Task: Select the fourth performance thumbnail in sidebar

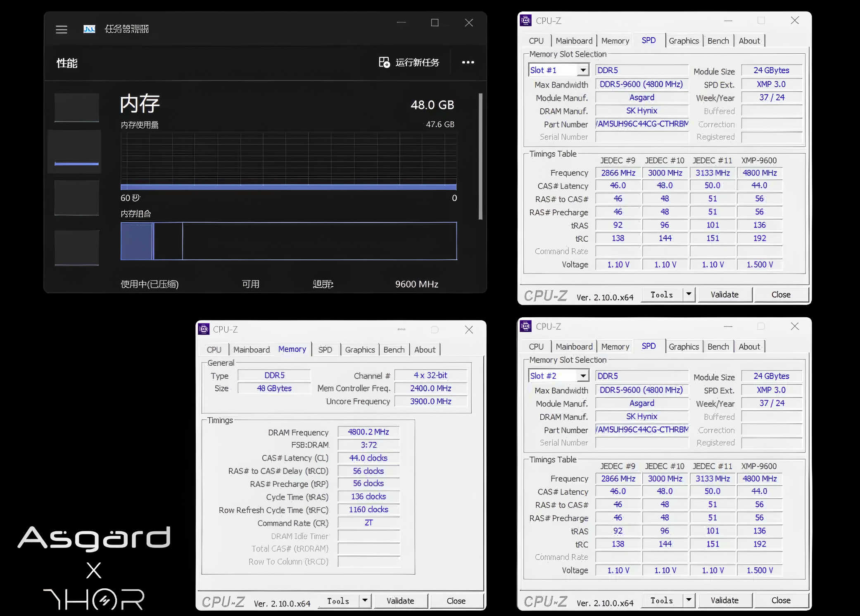Action: tap(77, 247)
